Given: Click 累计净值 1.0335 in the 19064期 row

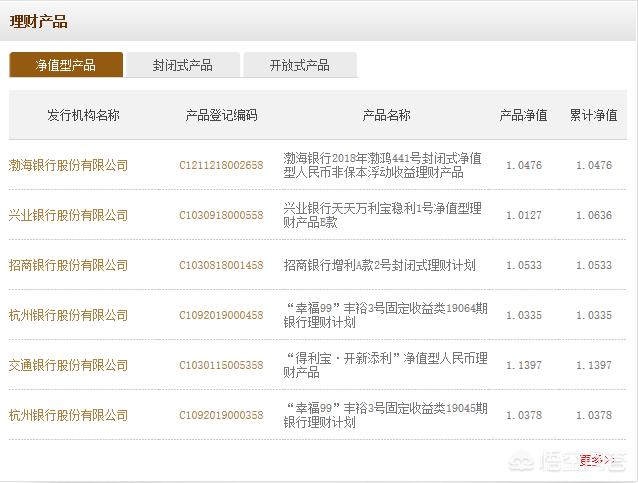Looking at the screenshot, I should click(594, 315).
